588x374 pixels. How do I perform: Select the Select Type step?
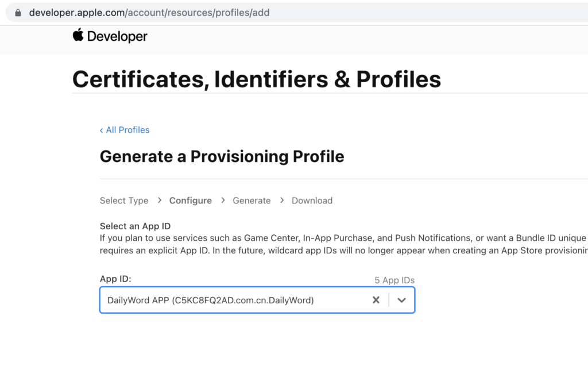124,201
